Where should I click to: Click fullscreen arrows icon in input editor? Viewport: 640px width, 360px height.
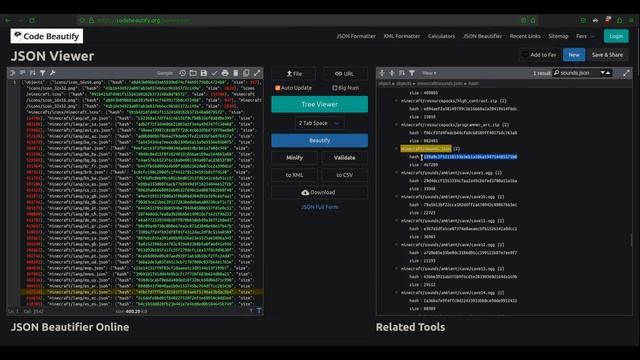pos(257,73)
